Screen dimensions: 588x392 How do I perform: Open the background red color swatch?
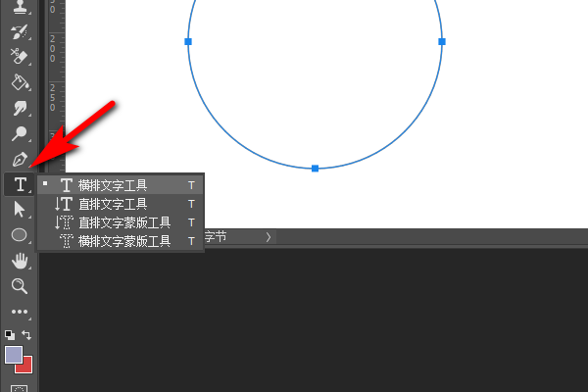(26, 367)
